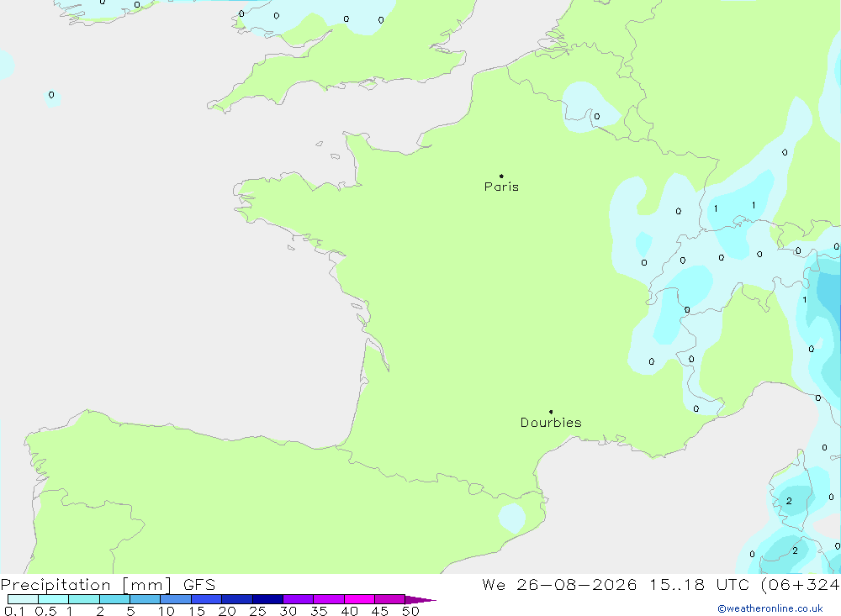Click the 15 legend scale label
The width and height of the screenshot is (841, 616).
(197, 611)
